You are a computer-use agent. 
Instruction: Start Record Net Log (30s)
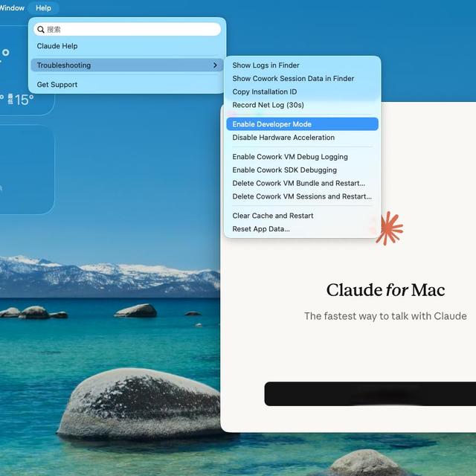click(302, 105)
